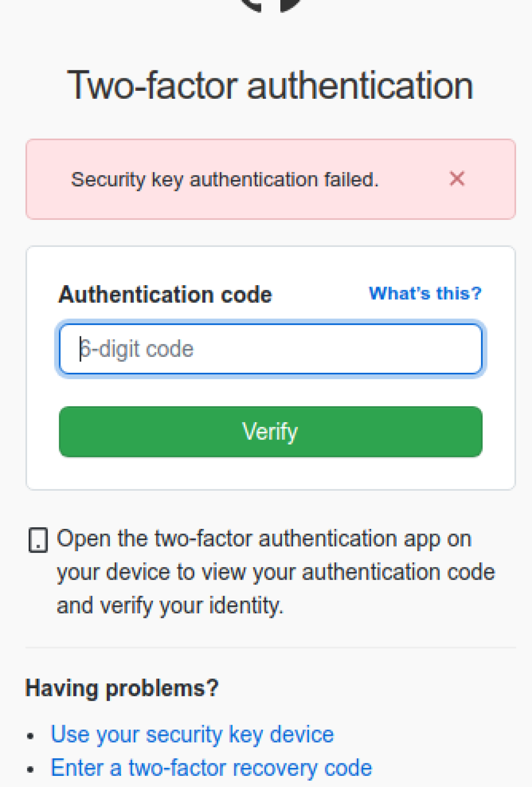
Task: Select "Enter a two-factor recovery code"
Action: click(x=211, y=768)
